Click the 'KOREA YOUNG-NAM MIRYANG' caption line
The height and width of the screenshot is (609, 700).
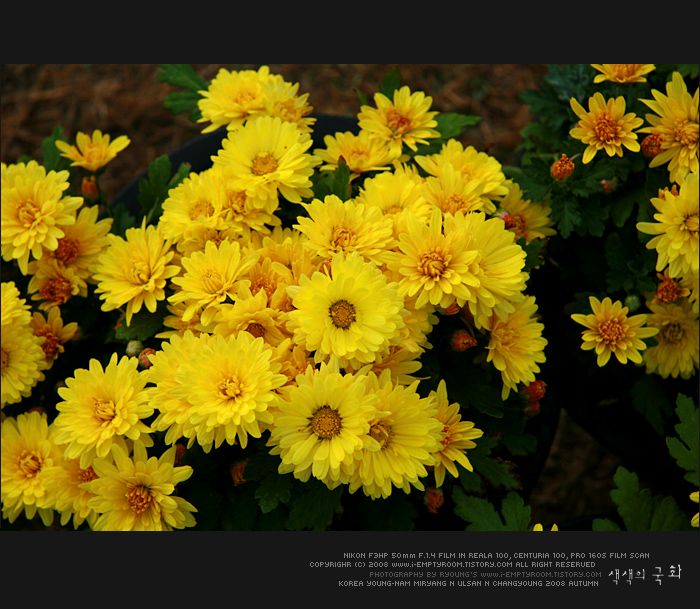(468, 584)
